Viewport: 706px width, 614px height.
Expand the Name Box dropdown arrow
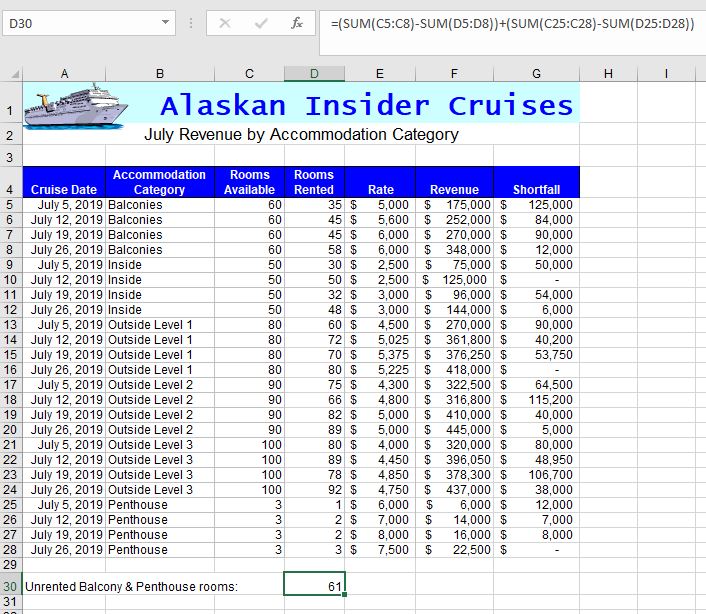pos(165,23)
